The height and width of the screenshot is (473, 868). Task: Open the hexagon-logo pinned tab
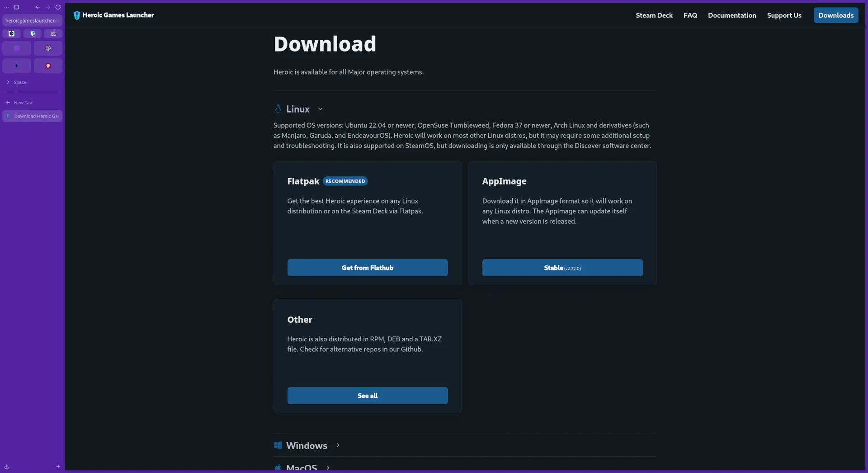click(x=12, y=33)
